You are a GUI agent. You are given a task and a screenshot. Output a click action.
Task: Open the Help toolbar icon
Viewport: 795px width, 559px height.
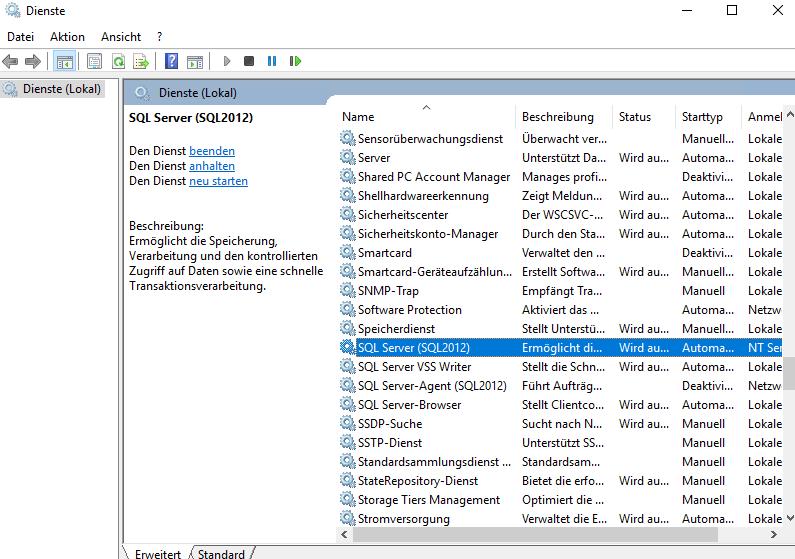click(172, 61)
